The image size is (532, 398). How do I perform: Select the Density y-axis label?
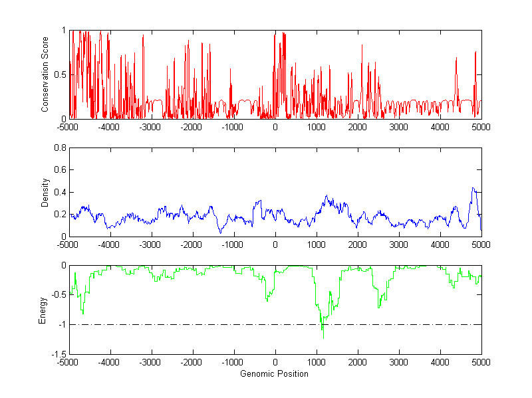tap(45, 192)
